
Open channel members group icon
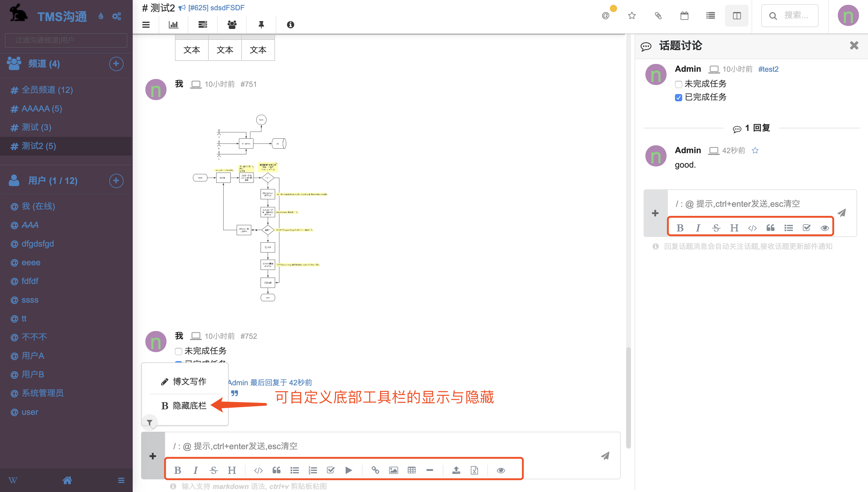(x=232, y=25)
